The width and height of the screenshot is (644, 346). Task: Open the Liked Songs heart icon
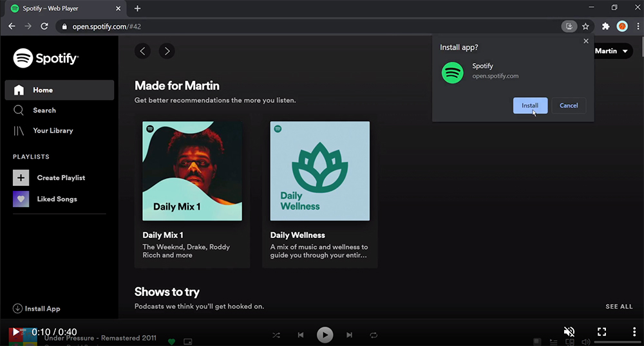click(x=21, y=199)
